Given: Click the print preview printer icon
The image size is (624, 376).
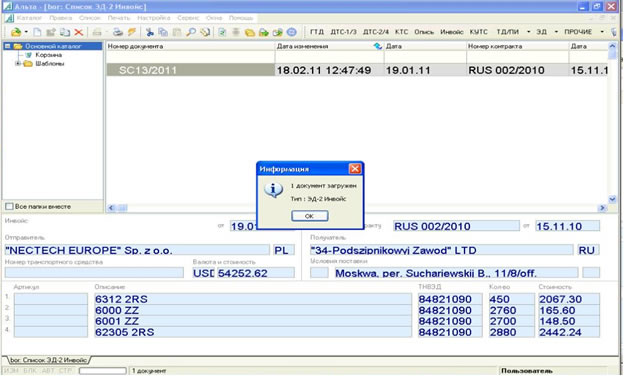Looking at the screenshot, I should [117, 32].
